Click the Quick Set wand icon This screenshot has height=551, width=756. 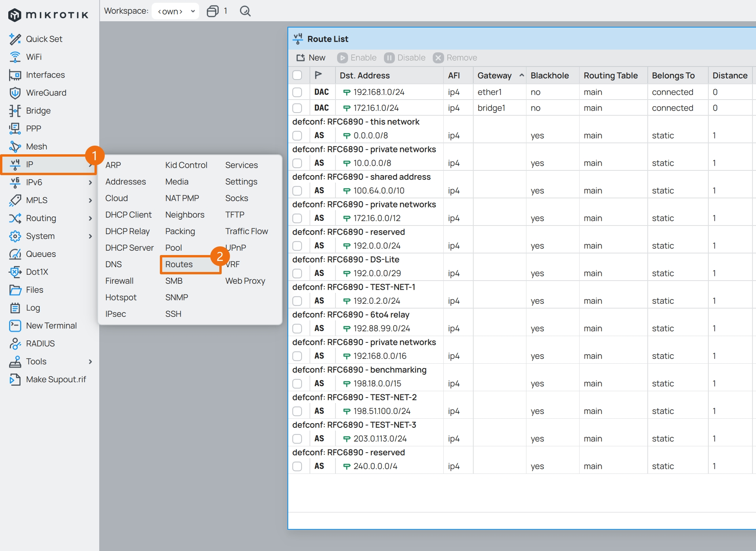click(x=15, y=39)
